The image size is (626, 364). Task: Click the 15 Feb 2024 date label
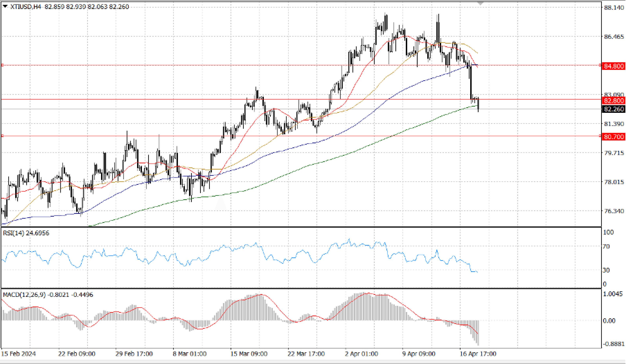[19, 354]
